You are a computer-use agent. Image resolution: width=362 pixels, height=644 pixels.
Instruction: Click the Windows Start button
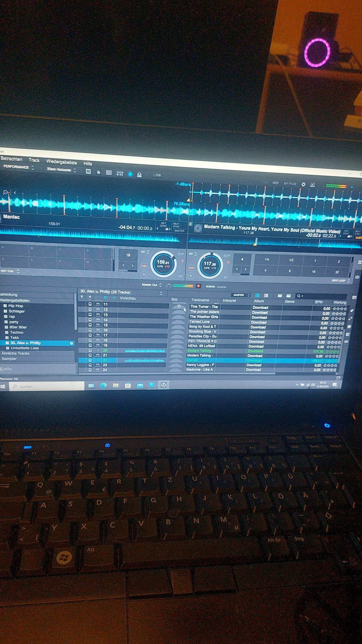3,386
